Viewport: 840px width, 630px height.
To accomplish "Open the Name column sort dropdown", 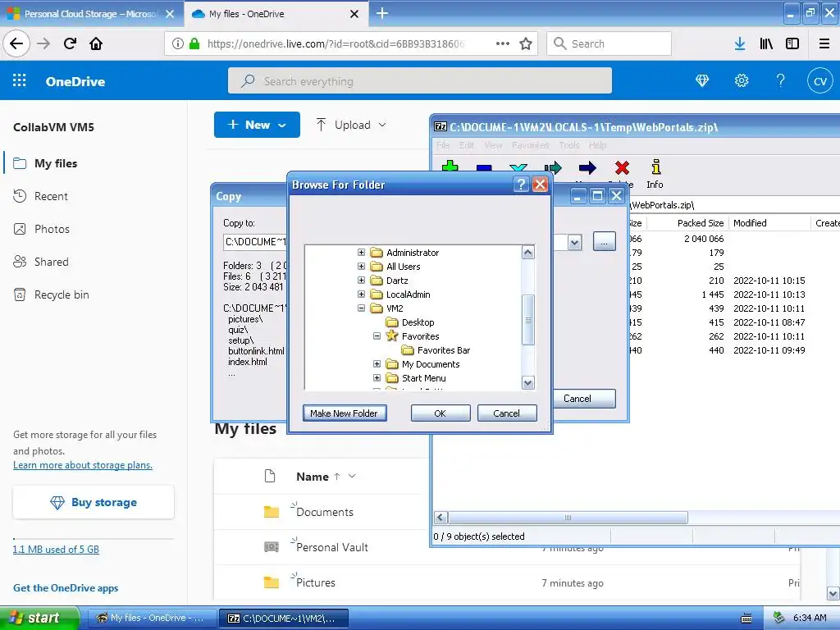I will click(352, 477).
